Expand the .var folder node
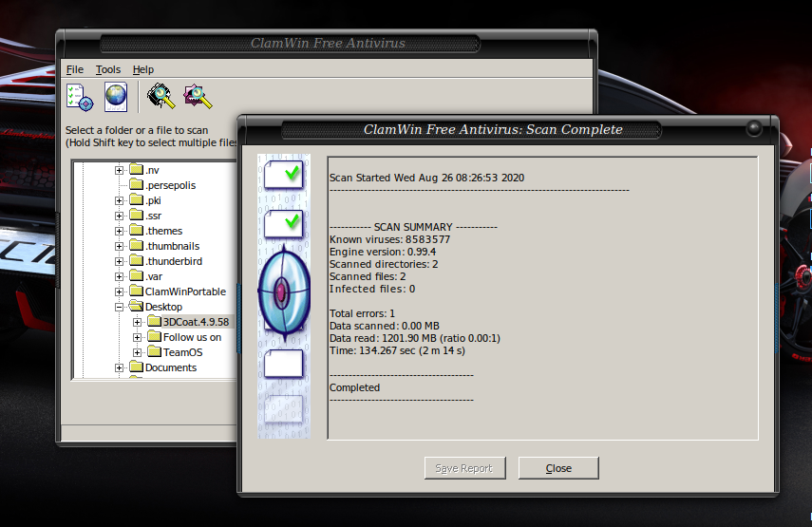The width and height of the screenshot is (812, 527). [x=119, y=277]
